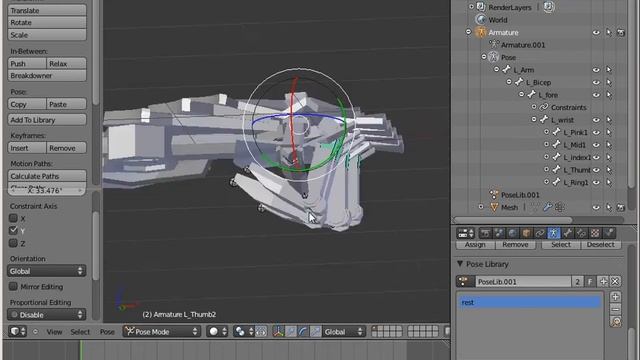The width and height of the screenshot is (640, 360).
Task: Open the Scene properties tab
Action: coord(499,233)
